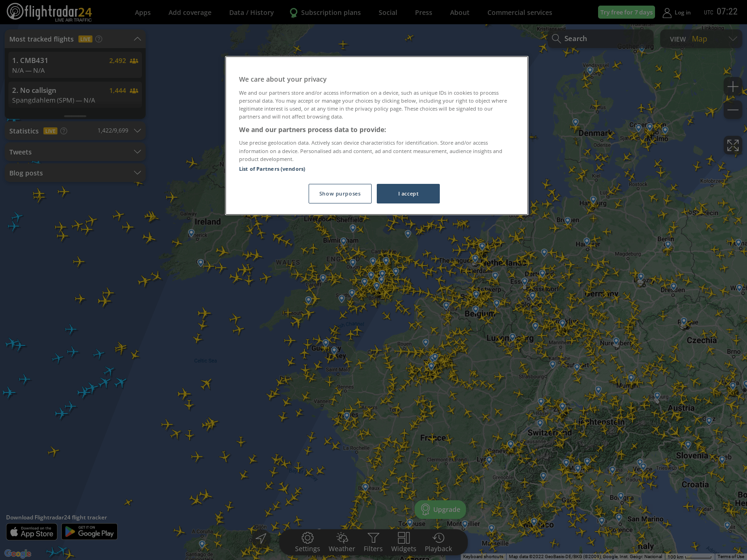The image size is (747, 560).
Task: Click viewers icon on CMB431 row
Action: pyautogui.click(x=134, y=61)
